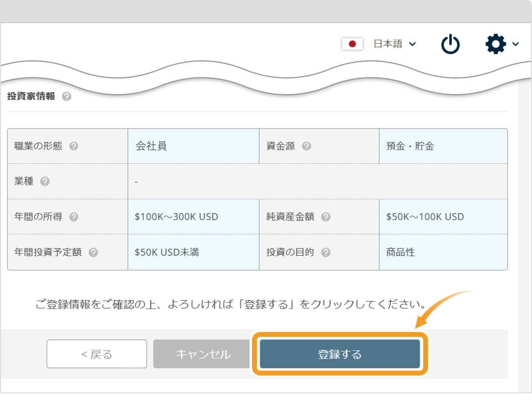The height and width of the screenshot is (404, 532).
Task: Go back with the 戻る button
Action: coord(97,354)
